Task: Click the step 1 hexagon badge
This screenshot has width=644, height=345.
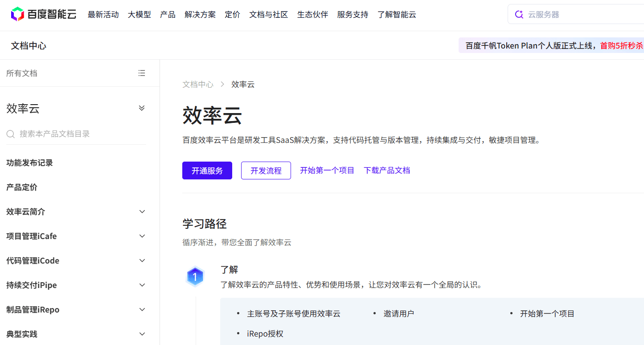Action: click(x=195, y=277)
